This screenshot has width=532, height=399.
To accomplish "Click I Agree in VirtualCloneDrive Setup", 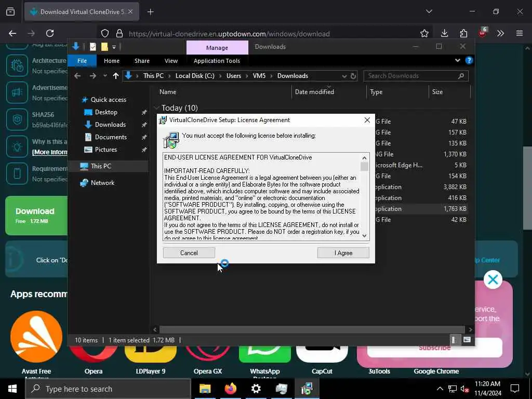I will (x=343, y=253).
